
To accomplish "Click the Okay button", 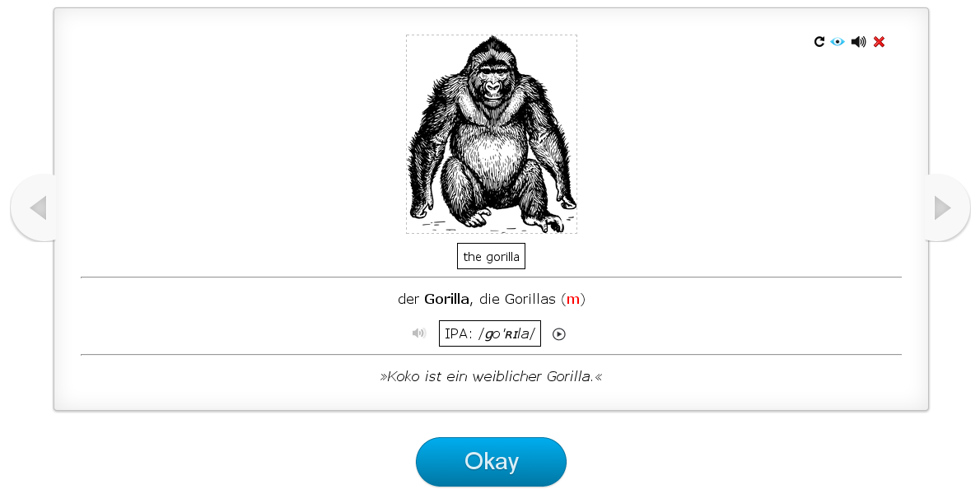I will 492,462.
